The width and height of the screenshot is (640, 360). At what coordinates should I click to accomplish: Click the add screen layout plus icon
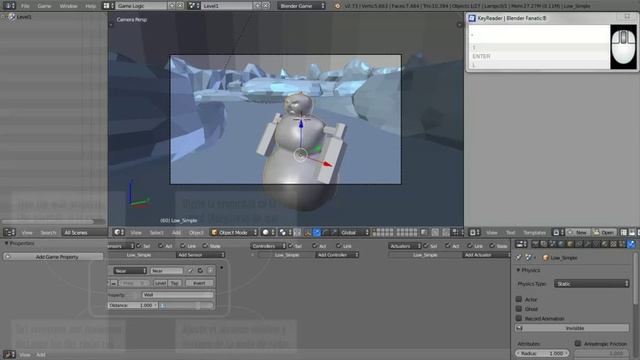click(x=172, y=6)
